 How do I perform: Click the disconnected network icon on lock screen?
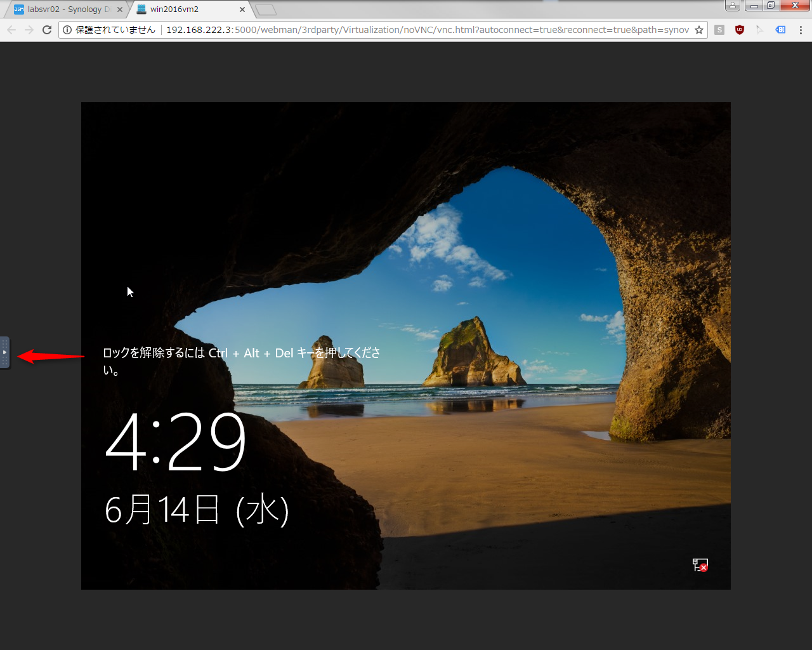700,565
